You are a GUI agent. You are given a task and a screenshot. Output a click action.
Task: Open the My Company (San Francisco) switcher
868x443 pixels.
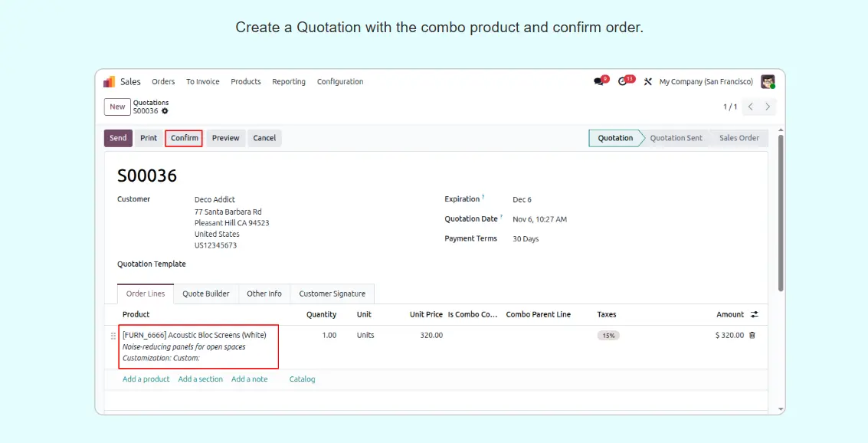(706, 82)
